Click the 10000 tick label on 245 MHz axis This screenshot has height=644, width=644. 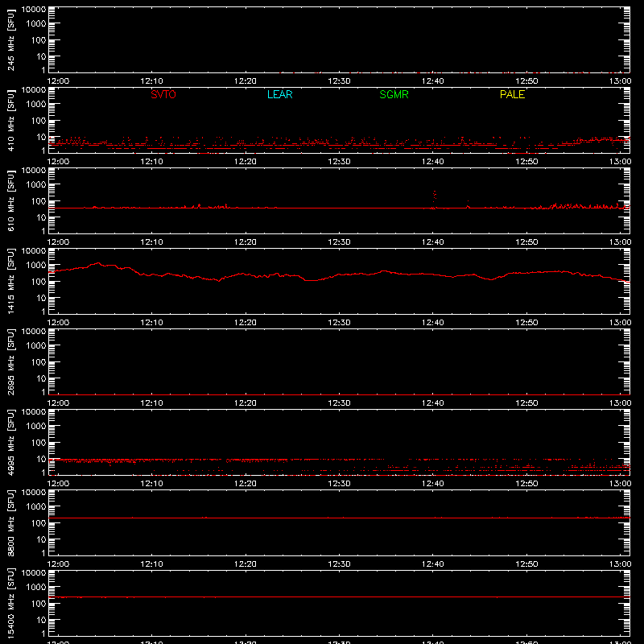[x=34, y=10]
